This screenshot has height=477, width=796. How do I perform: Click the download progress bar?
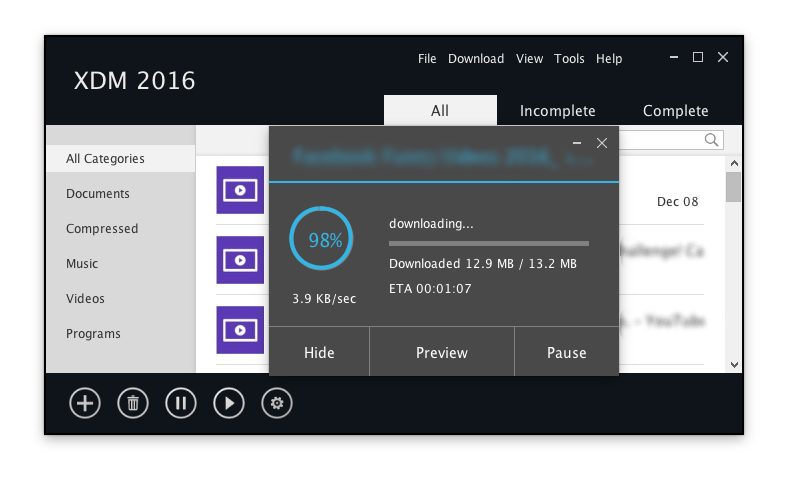(x=489, y=244)
